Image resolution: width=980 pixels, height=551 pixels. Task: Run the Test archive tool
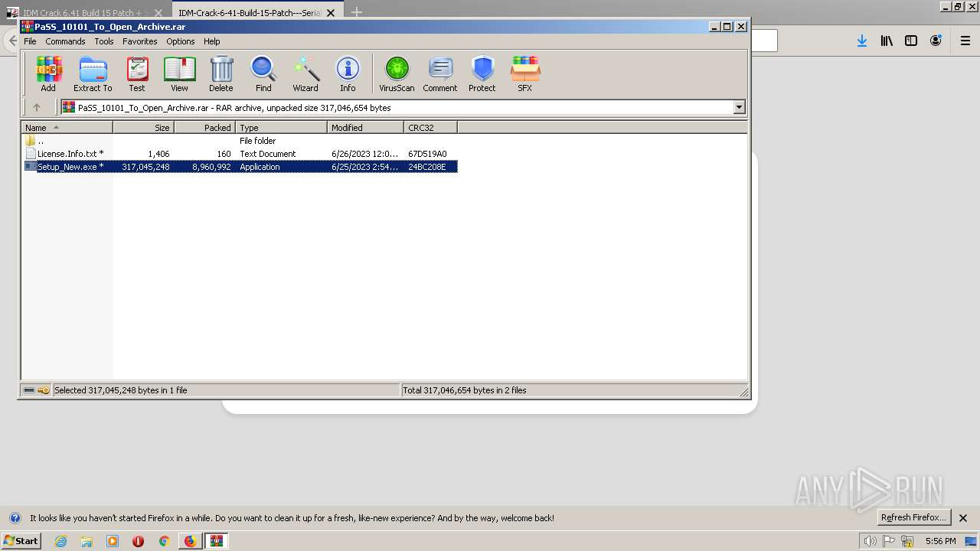[137, 74]
